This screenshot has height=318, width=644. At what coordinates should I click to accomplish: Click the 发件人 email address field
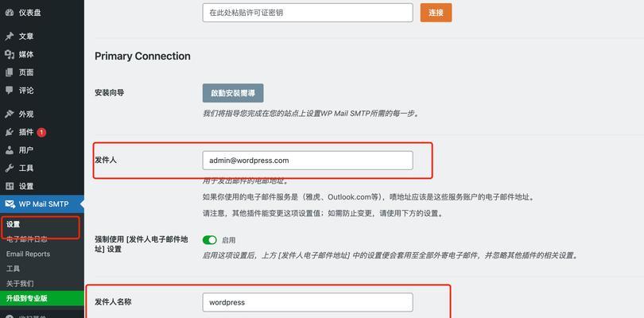308,161
